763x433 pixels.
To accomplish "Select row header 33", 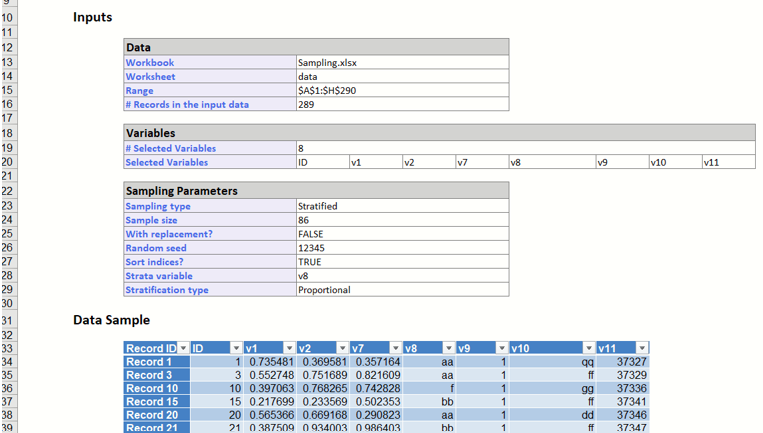I will click(8, 348).
